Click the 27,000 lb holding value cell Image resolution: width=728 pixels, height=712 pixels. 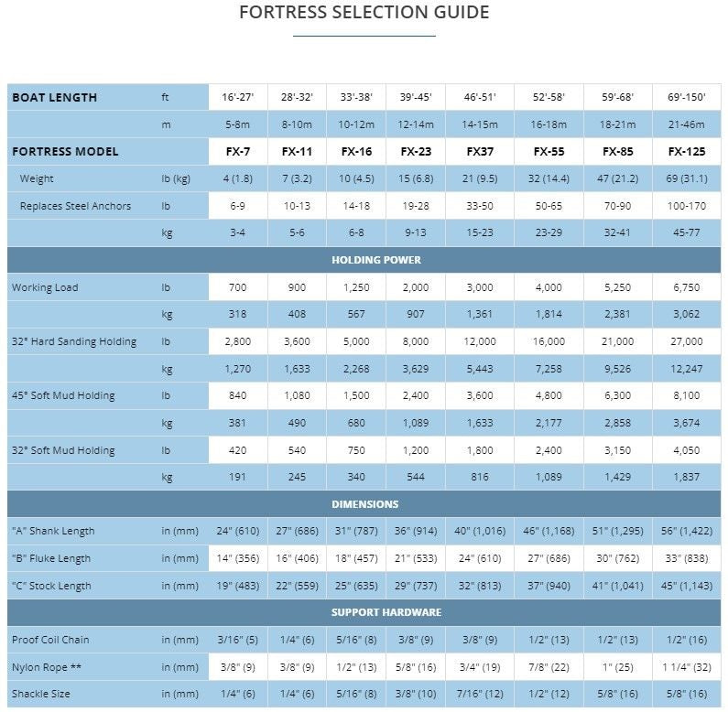click(687, 341)
